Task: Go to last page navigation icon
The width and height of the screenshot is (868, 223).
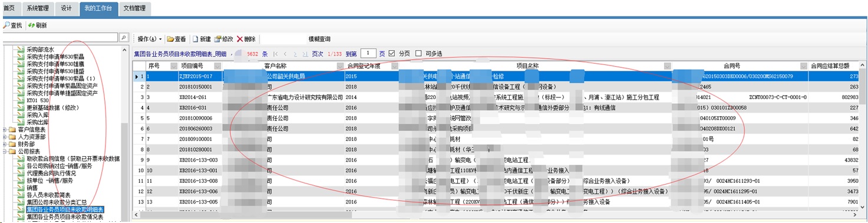Action: click(x=305, y=54)
